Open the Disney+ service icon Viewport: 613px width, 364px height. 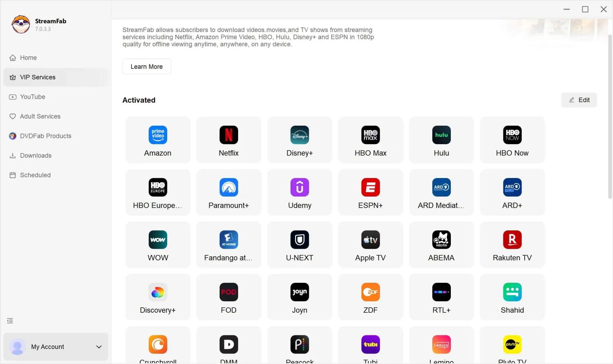point(300,135)
